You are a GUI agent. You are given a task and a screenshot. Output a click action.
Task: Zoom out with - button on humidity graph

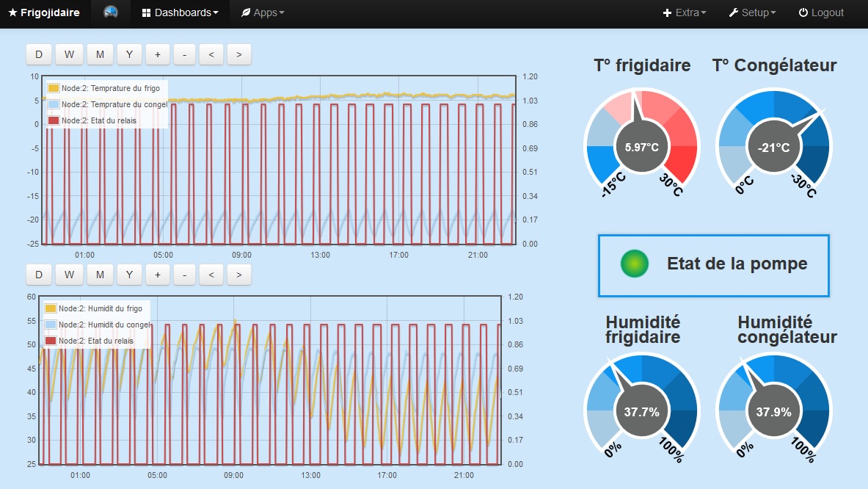click(184, 275)
